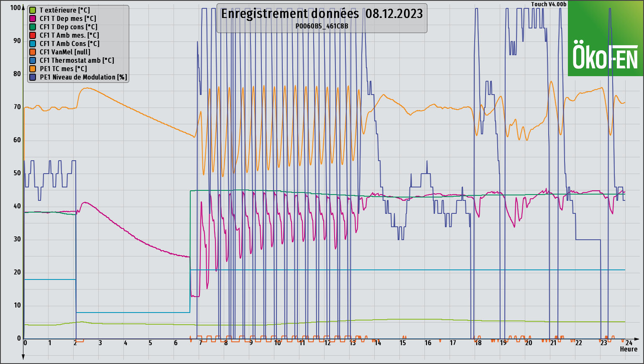Click the 100 value on y-axis

15,8
